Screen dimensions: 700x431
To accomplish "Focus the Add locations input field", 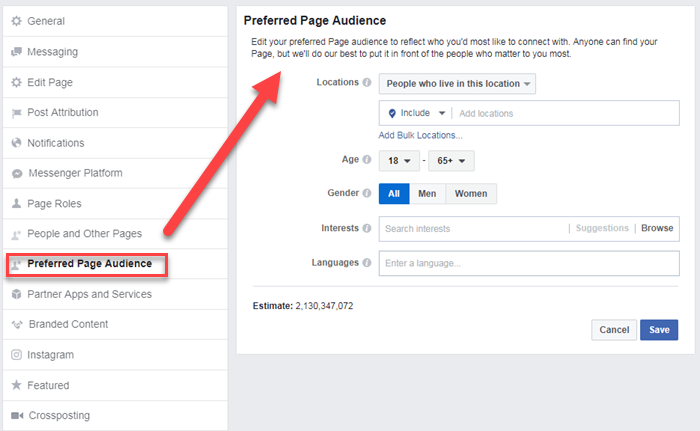I will pos(566,113).
